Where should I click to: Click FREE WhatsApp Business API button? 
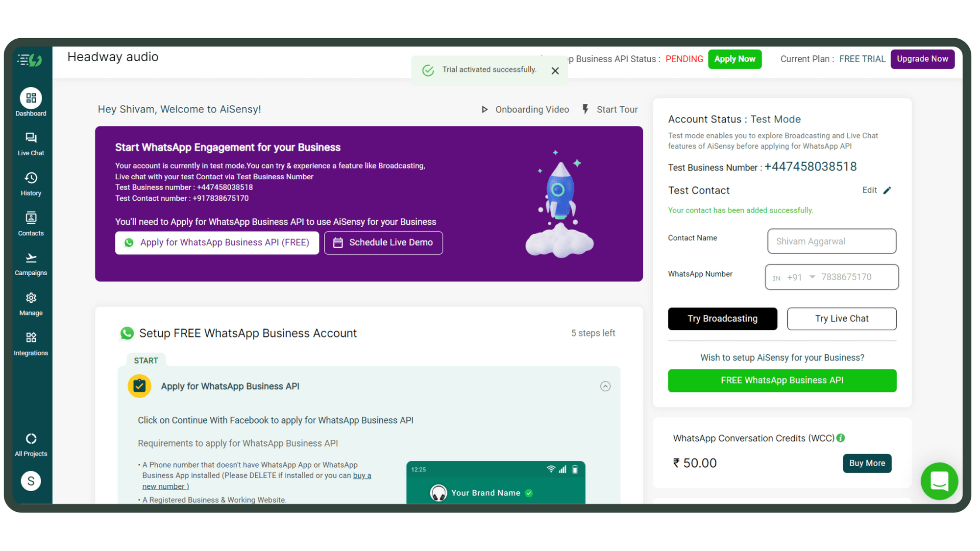click(782, 380)
